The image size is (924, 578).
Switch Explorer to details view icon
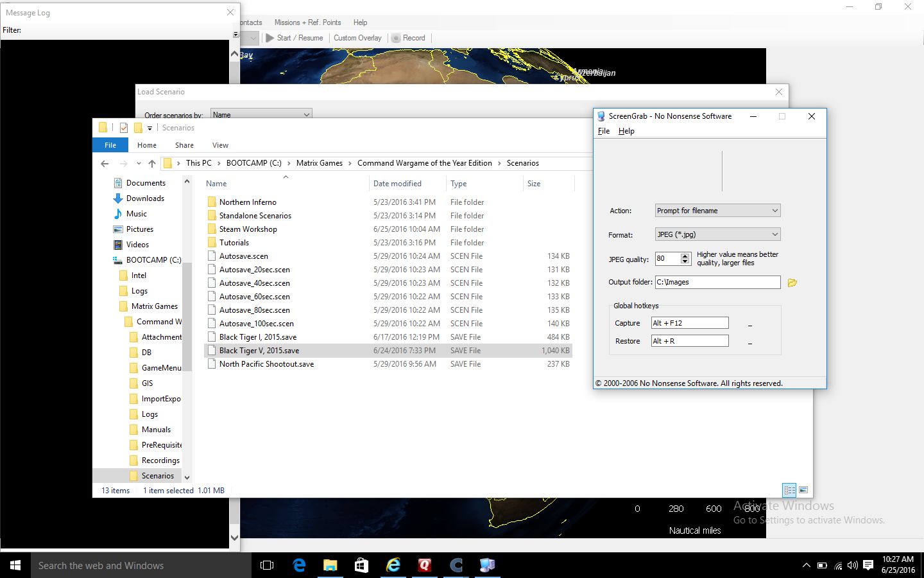pos(789,490)
